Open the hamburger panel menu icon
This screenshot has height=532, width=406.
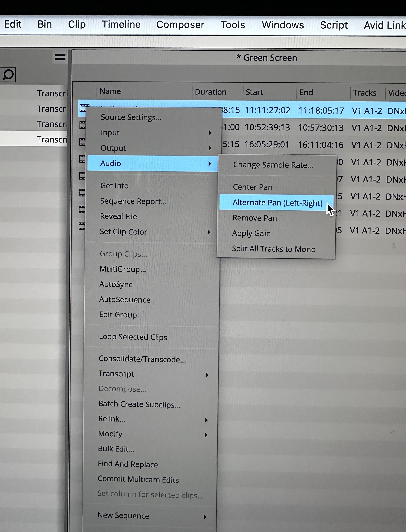click(60, 57)
